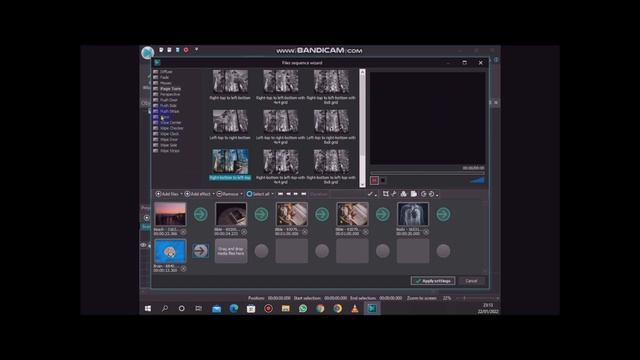Choose 'Left top to right bottom with 4x4 grid'
Viewport: 640px width, 360px height.
(x=281, y=121)
